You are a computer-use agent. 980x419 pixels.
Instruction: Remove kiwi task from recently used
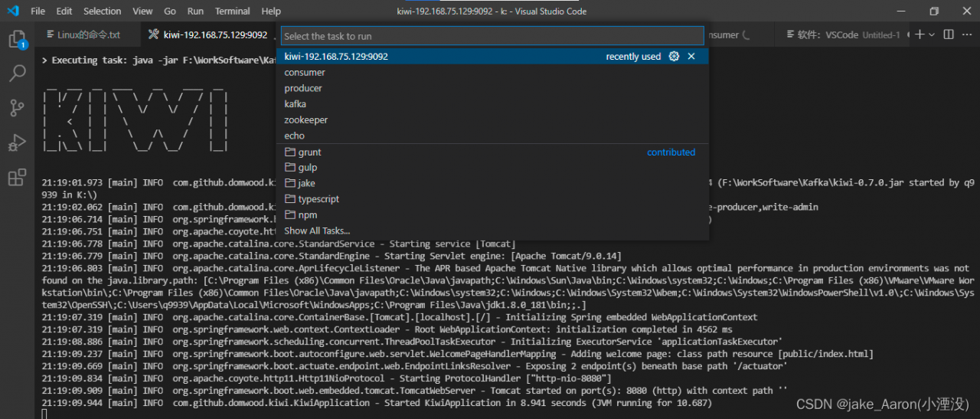691,57
